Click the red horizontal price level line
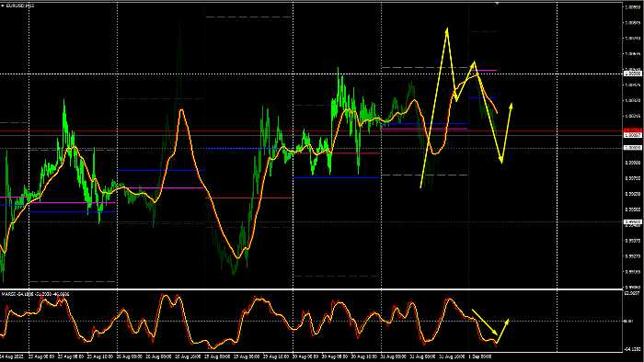 311,130
